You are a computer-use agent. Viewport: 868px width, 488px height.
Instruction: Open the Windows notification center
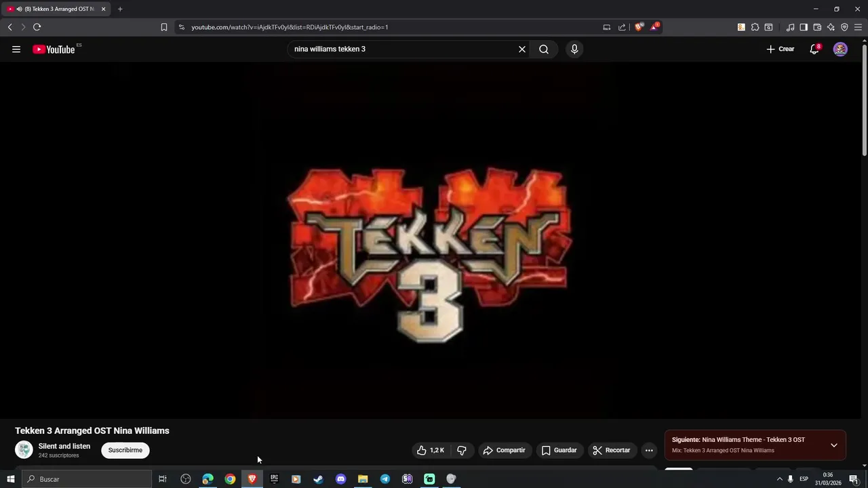[x=854, y=479]
